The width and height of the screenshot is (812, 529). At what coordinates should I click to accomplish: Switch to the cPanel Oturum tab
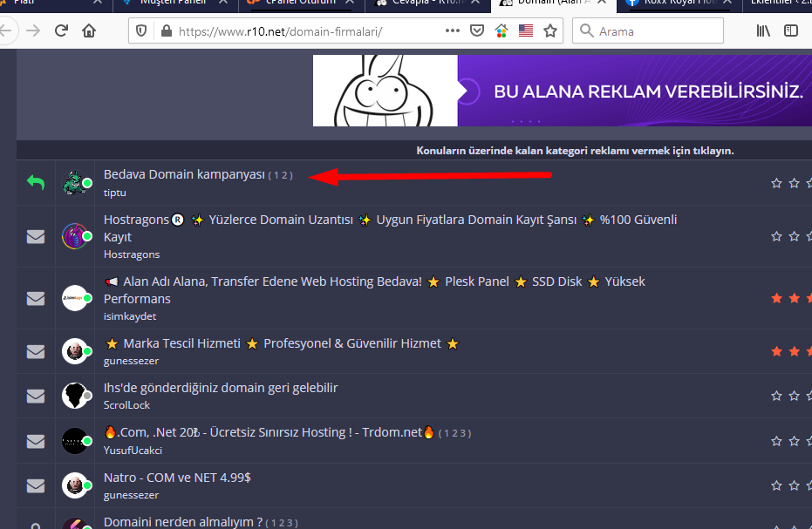(x=300, y=3)
